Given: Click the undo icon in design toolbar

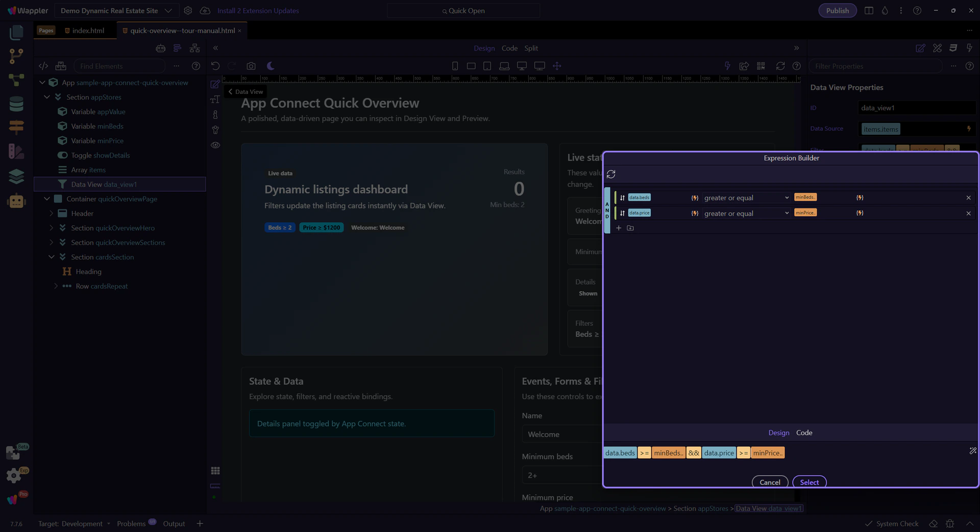Looking at the screenshot, I should point(215,66).
